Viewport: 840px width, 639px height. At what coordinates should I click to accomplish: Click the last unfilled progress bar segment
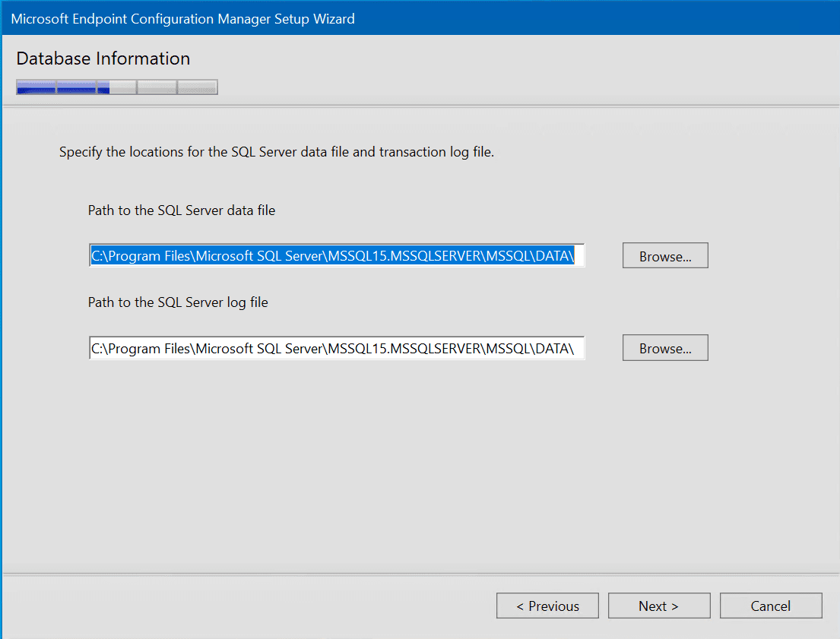[x=196, y=87]
